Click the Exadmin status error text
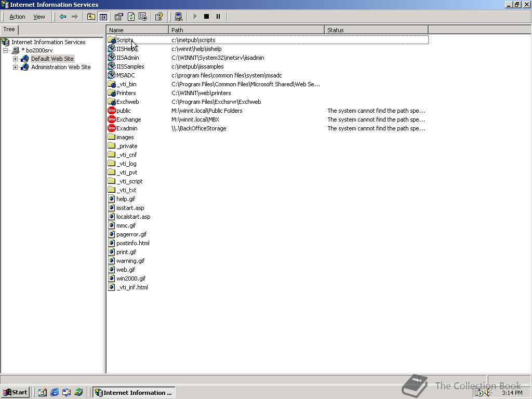 (x=376, y=128)
